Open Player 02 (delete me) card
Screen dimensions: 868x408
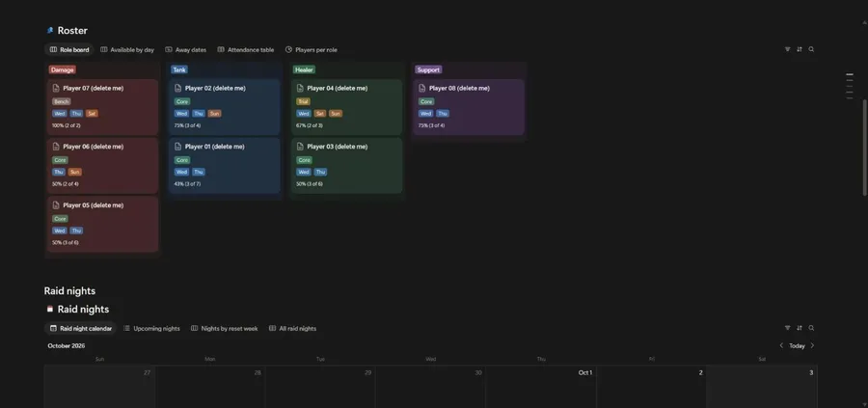tap(225, 107)
